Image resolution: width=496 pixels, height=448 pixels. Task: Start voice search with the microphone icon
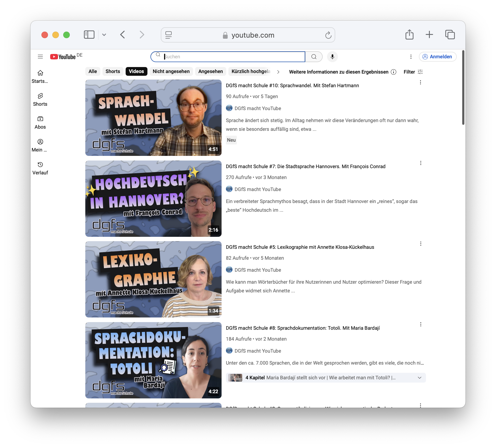click(x=332, y=57)
